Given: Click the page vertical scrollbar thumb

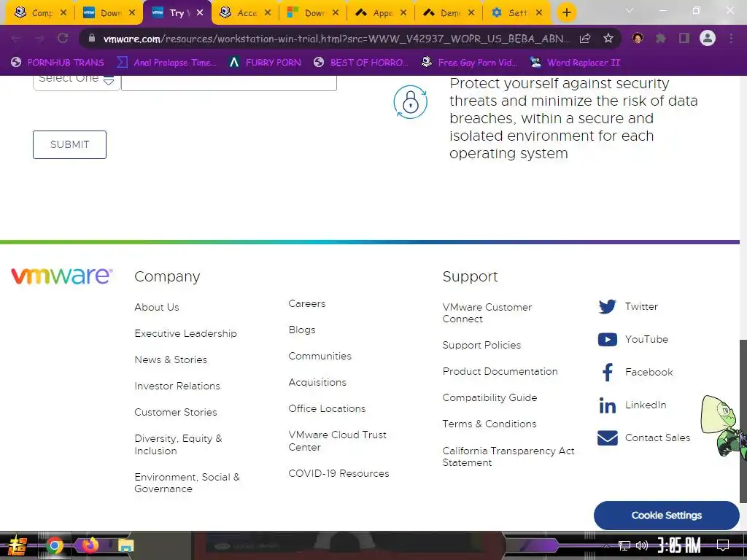Looking at the screenshot, I should (x=743, y=421).
